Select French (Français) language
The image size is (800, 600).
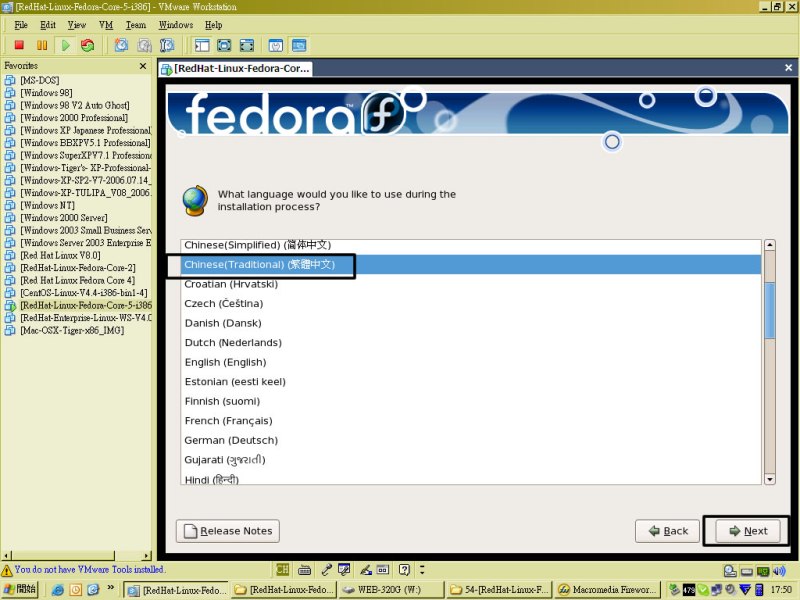click(471, 421)
